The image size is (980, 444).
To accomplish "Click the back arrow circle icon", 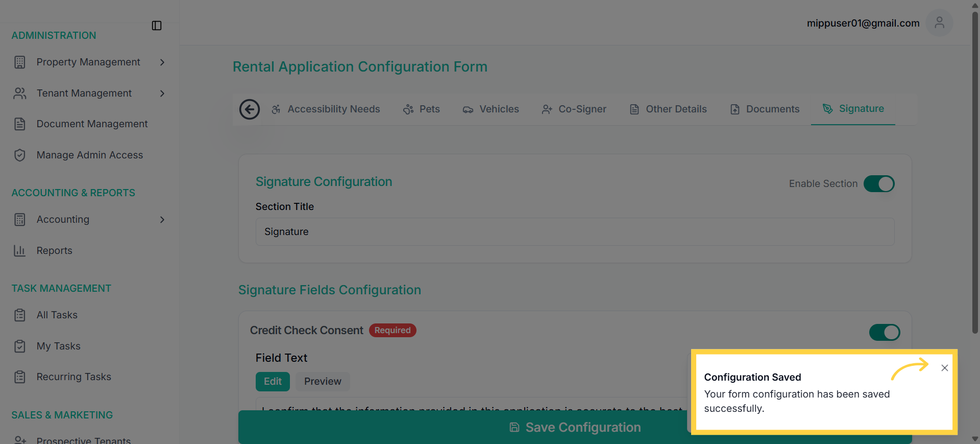I will [x=250, y=109].
